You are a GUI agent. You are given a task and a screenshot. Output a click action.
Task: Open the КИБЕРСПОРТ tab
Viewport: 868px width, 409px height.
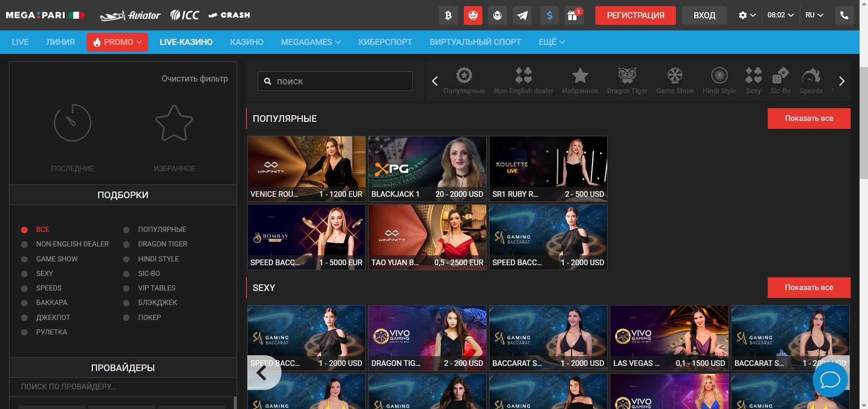tap(385, 42)
